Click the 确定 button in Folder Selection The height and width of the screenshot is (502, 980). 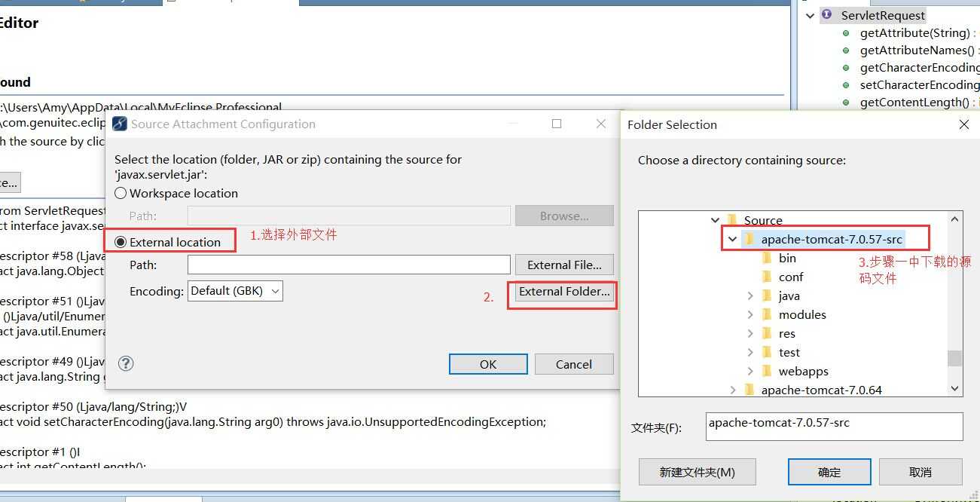pos(829,472)
